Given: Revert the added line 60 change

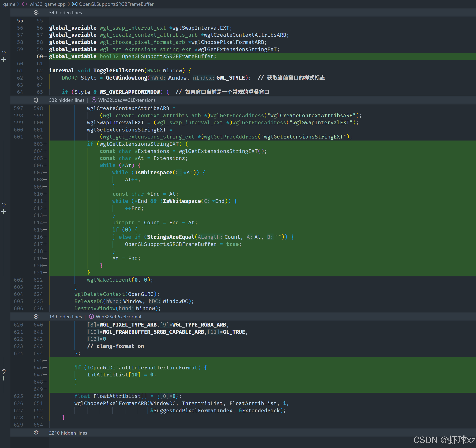Looking at the screenshot, I should click(x=4, y=53).
